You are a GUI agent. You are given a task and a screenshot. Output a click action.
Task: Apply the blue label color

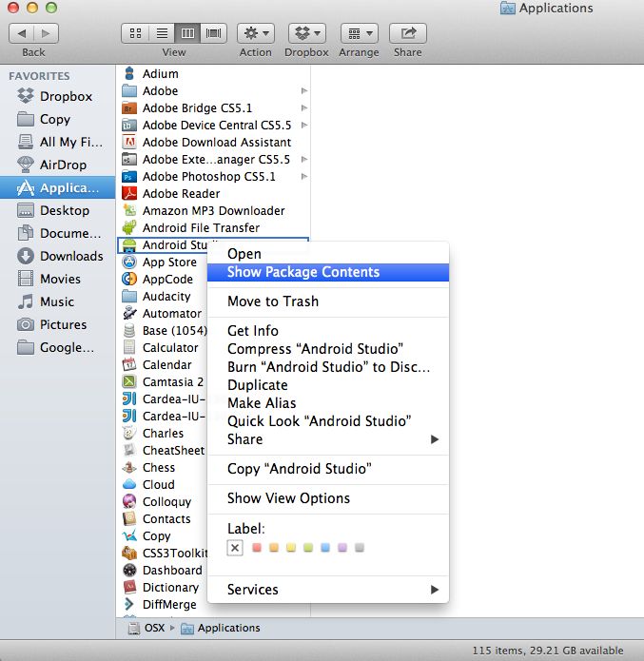pyautogui.click(x=325, y=548)
